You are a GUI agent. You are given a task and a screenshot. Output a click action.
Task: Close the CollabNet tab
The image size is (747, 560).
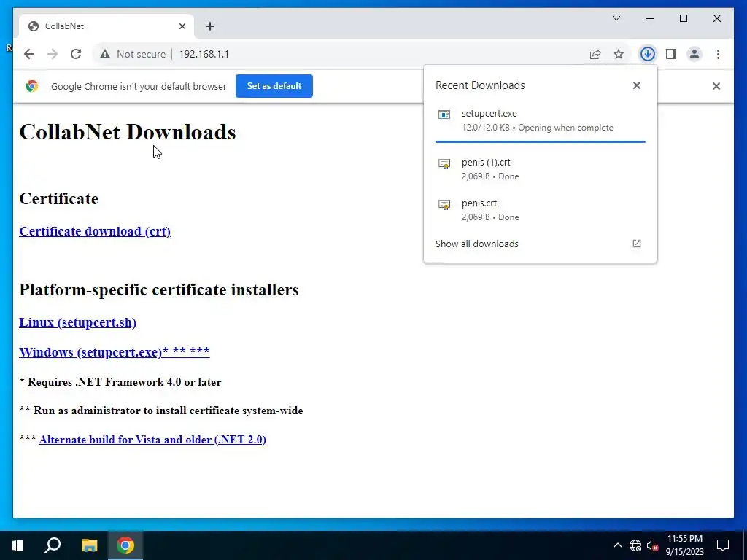pyautogui.click(x=182, y=26)
